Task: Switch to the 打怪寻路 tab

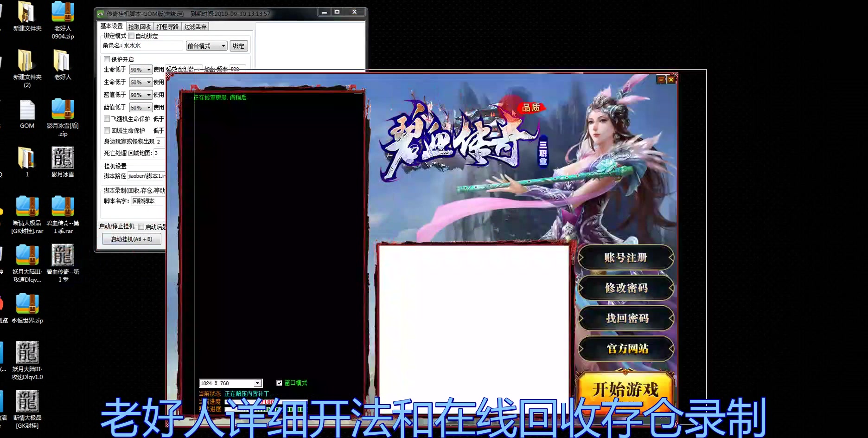Action: point(167,27)
